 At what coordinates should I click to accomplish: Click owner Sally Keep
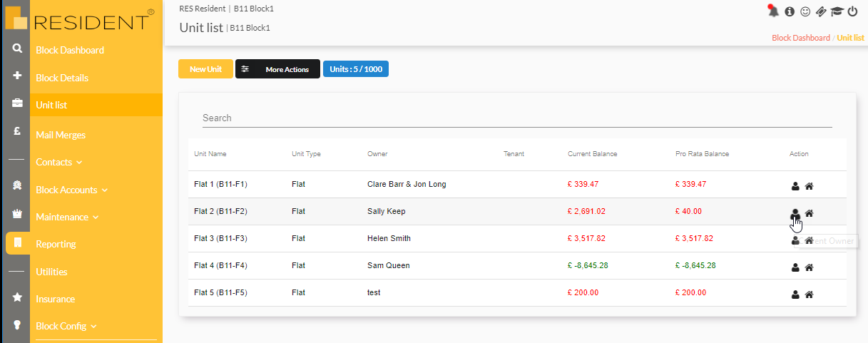click(387, 211)
